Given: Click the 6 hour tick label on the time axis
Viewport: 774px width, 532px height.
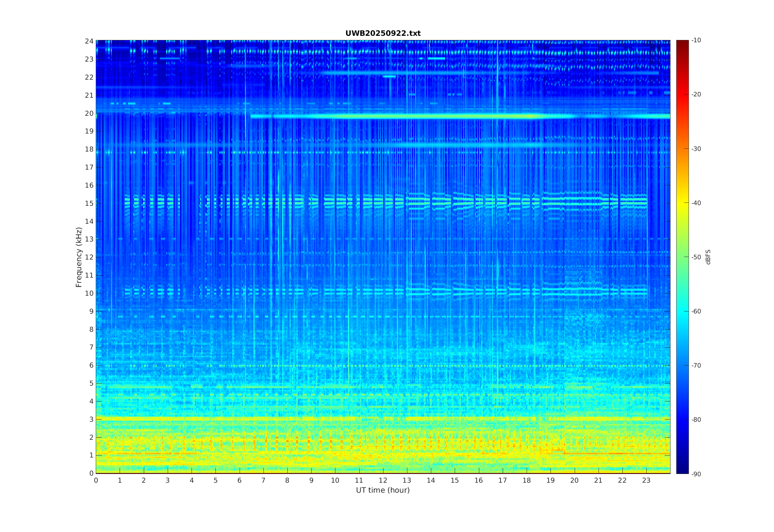Looking at the screenshot, I should pos(239,480).
